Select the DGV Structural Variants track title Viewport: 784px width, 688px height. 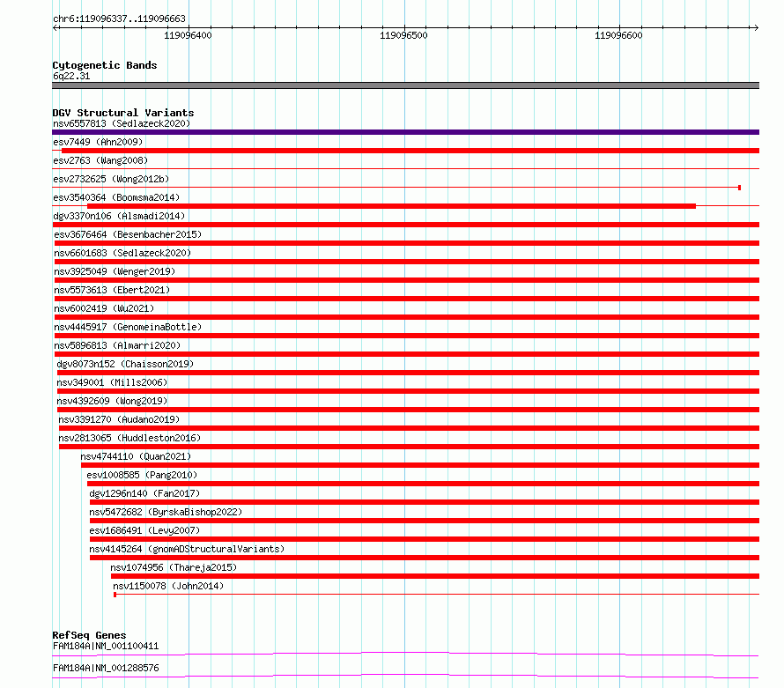tap(123, 113)
